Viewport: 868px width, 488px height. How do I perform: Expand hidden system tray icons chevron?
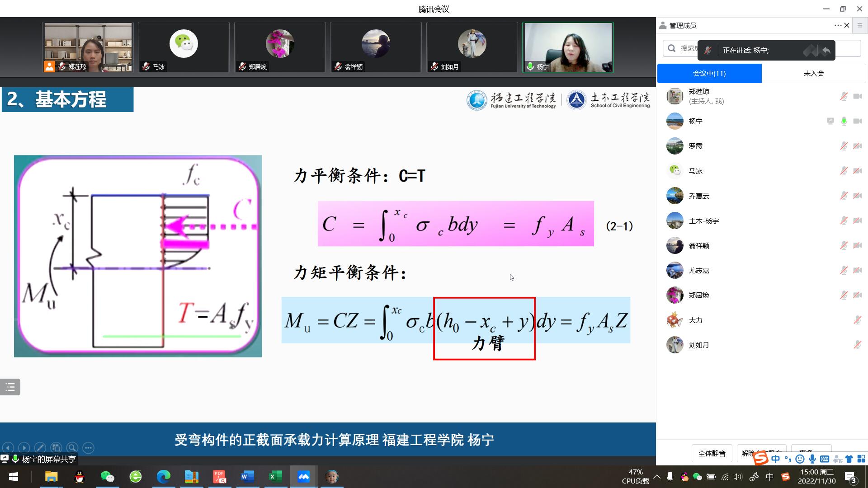(657, 477)
